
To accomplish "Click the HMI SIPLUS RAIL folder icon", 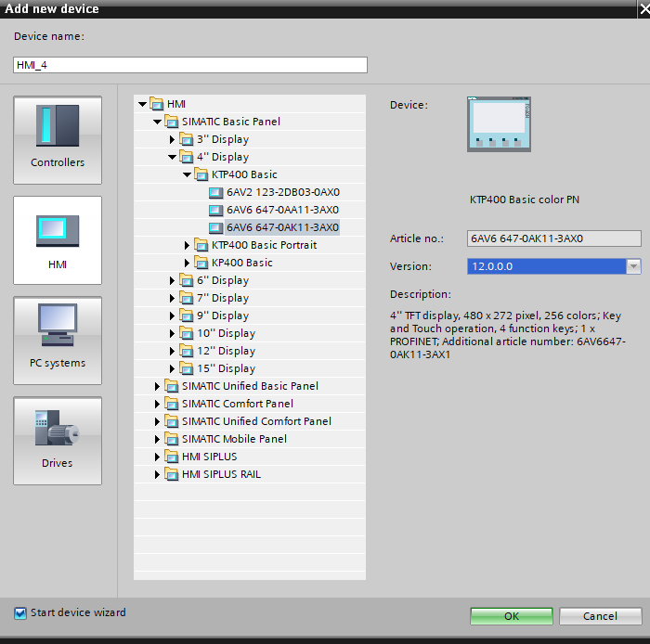I will (171, 474).
